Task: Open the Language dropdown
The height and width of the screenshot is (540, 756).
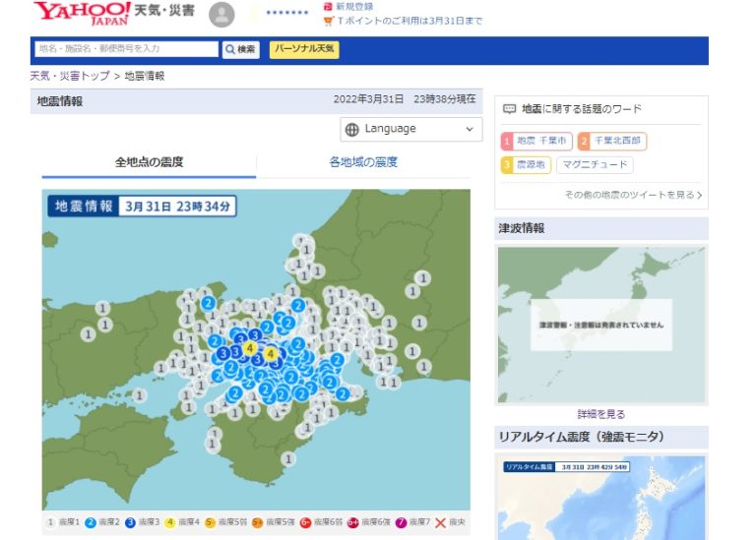Action: coord(411,129)
